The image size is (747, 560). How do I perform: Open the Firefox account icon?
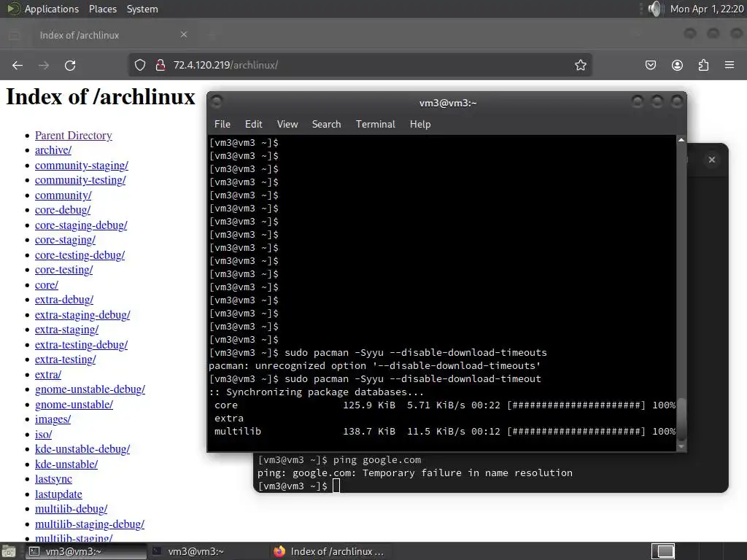677,65
